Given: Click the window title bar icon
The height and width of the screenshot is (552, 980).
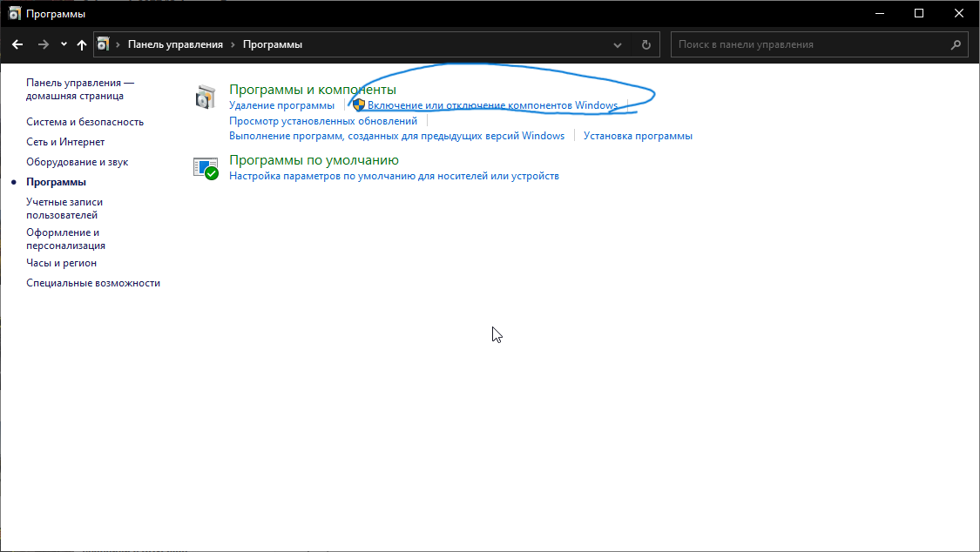Looking at the screenshot, I should tap(15, 13).
